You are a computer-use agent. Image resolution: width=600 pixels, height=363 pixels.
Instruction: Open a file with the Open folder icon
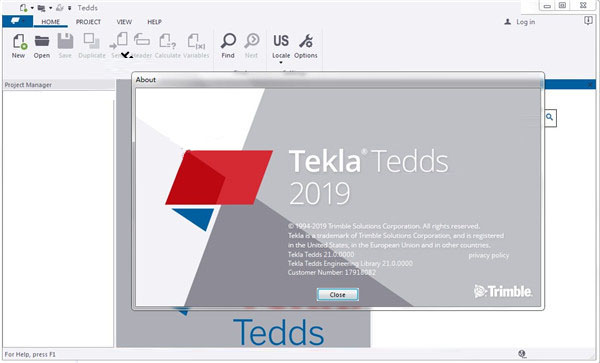point(42,41)
